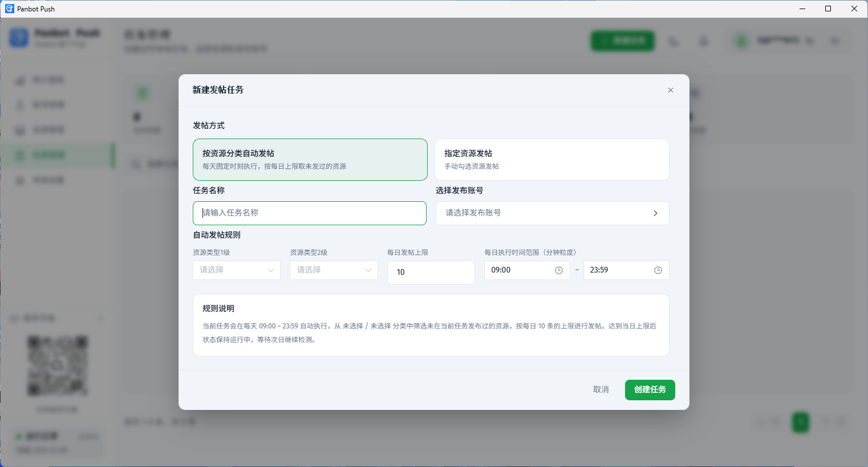Click the chevron arrow in 选择发布账号 field

[655, 213]
